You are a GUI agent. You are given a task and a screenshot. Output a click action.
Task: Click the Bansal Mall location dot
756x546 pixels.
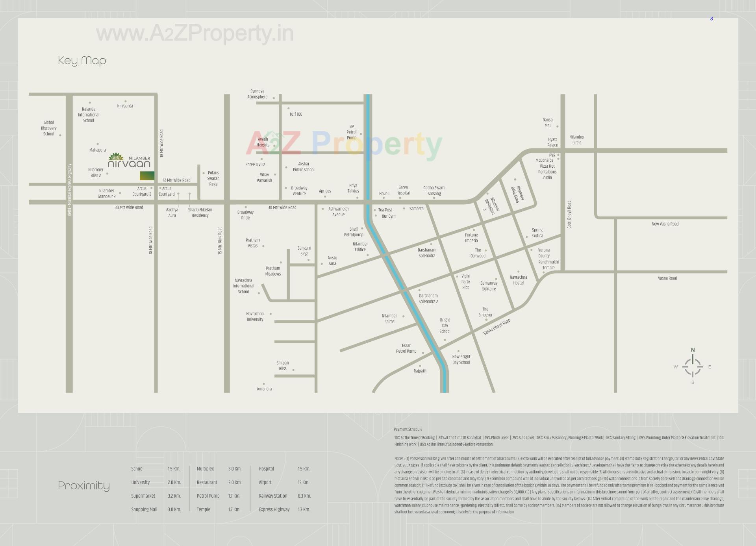click(558, 127)
